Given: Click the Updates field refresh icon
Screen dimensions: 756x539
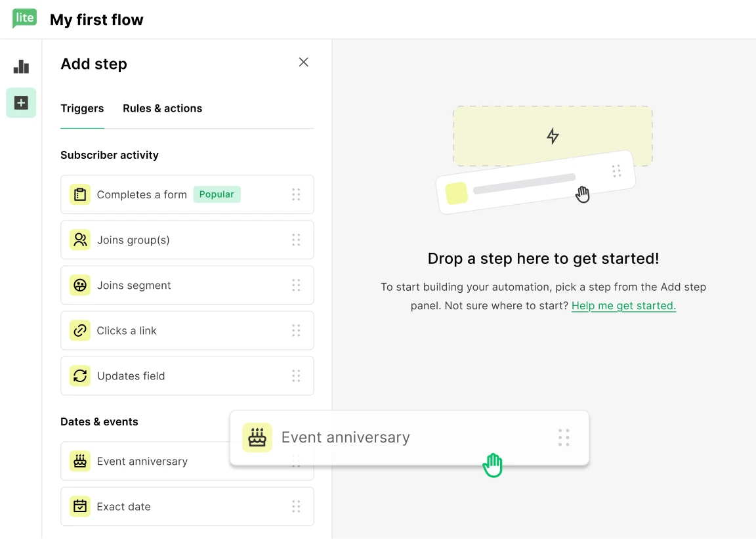Looking at the screenshot, I should [80, 376].
